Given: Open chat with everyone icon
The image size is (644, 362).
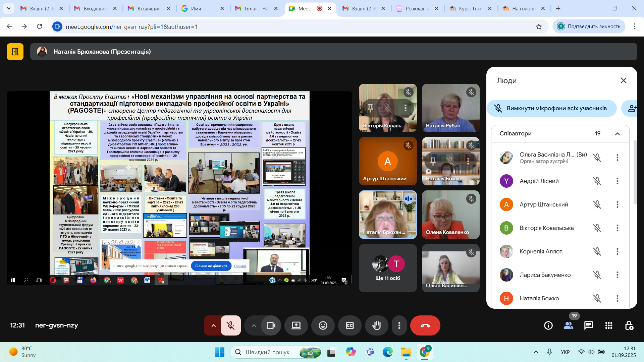Looking at the screenshot, I should (x=588, y=325).
